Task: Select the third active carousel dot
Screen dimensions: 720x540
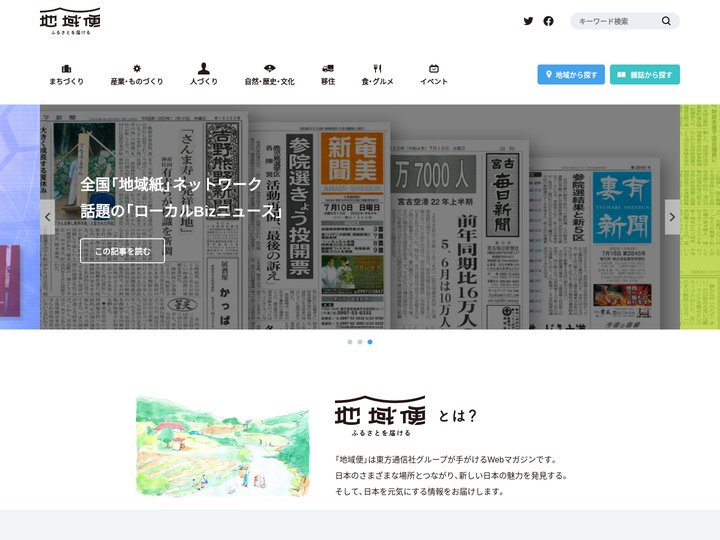Action: click(370, 342)
